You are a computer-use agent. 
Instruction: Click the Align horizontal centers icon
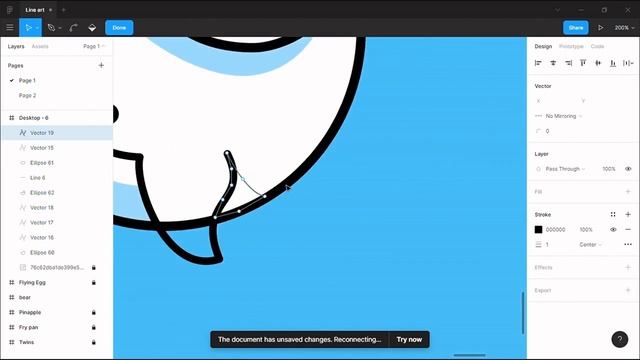click(553, 63)
